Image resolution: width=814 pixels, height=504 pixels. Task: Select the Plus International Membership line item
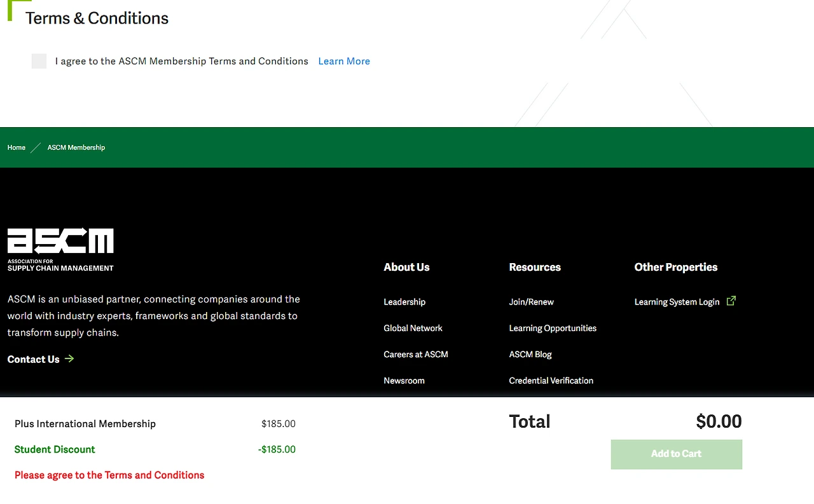point(85,424)
